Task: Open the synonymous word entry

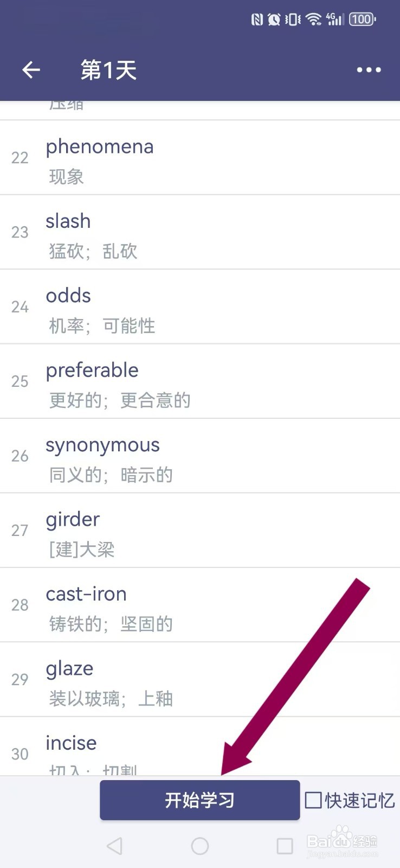Action: (x=200, y=456)
